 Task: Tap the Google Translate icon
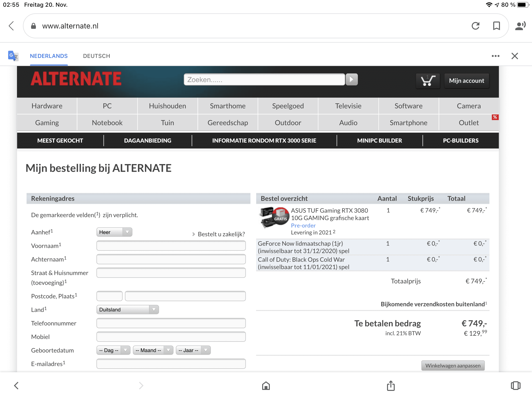point(13,56)
